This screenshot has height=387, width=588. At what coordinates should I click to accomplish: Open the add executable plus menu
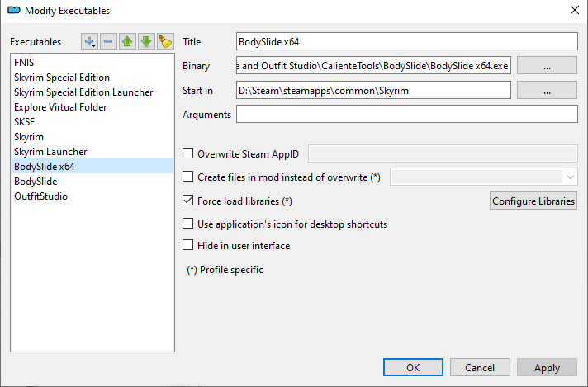pyautogui.click(x=90, y=41)
